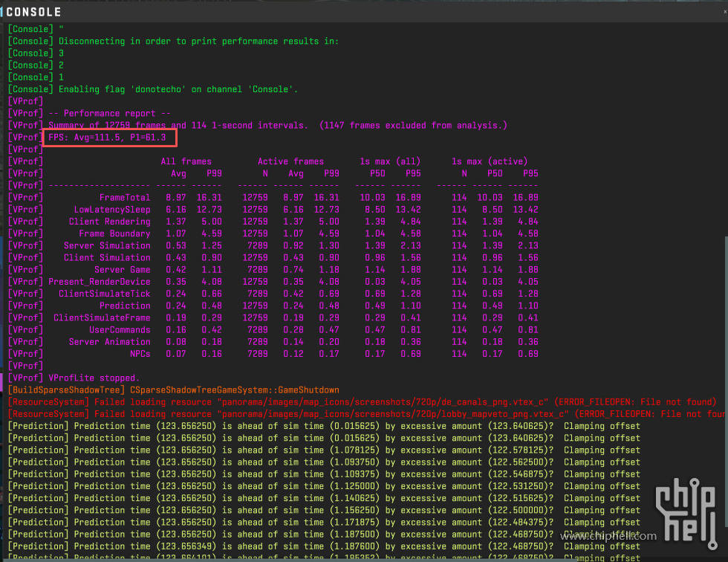Select the '1s max (all)' column header
Viewport: 728px width, 562px height.
pos(390,161)
